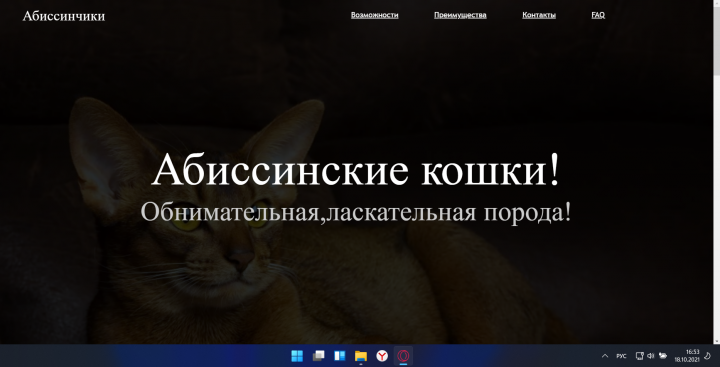Open network status tray icon
Screen dimensions: 720x367
pos(640,356)
